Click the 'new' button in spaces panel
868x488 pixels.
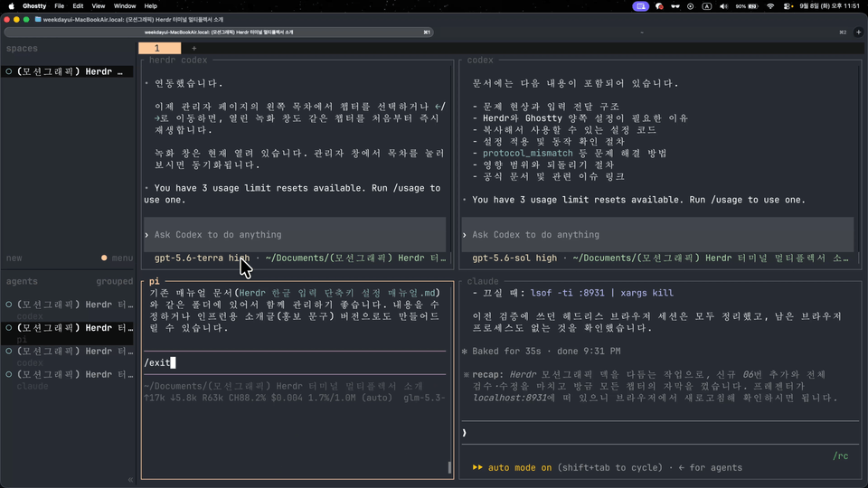(x=14, y=258)
